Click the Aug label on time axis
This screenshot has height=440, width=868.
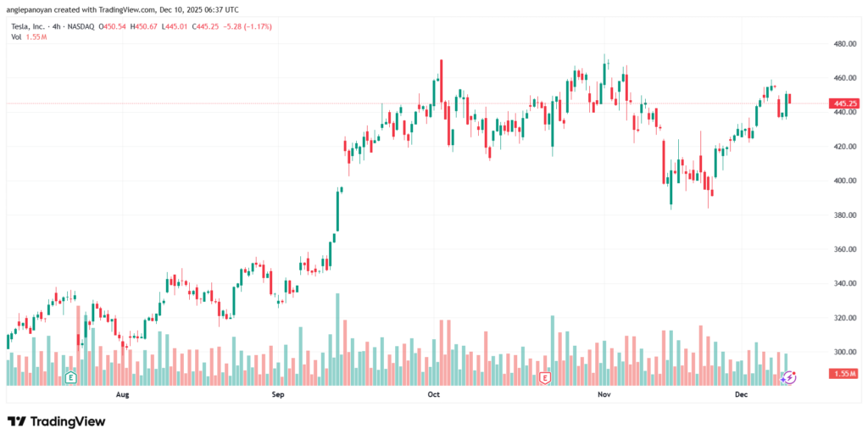click(122, 395)
